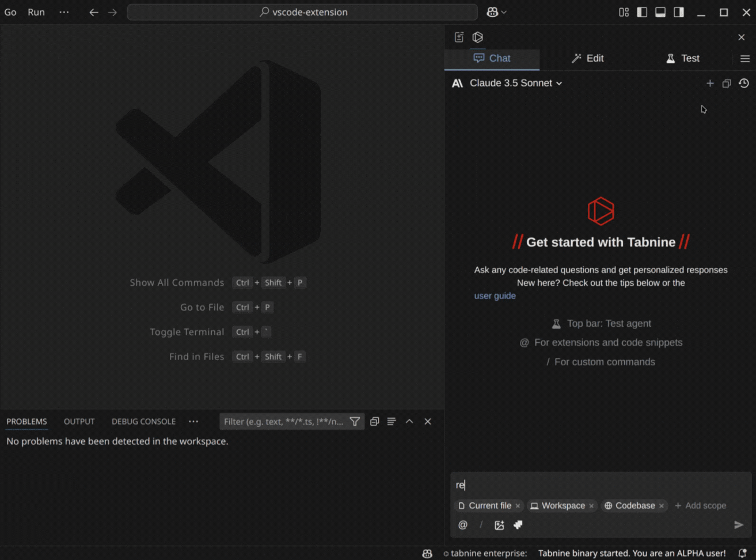Switch to the OUTPUT panel tab
Viewport: 756px width, 560px height.
(x=79, y=422)
